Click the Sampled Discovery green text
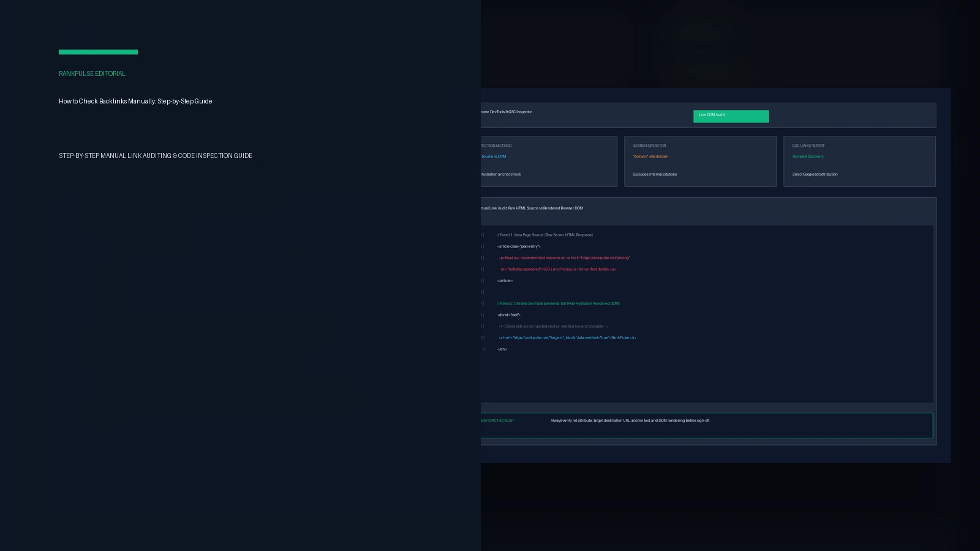Viewport: 980px width, 551px height. [808, 157]
